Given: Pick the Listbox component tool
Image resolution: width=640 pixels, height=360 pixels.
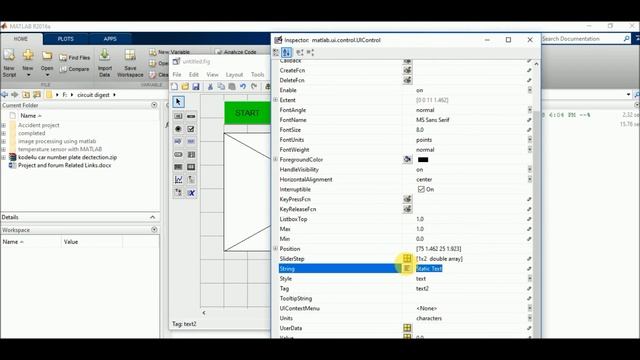Looking at the screenshot, I should click(x=191, y=155).
